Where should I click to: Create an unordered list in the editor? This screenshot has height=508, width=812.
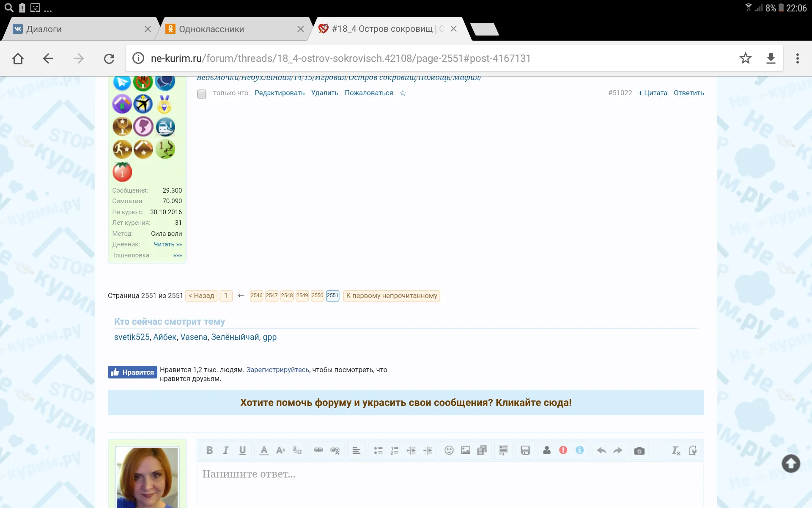coord(378,450)
